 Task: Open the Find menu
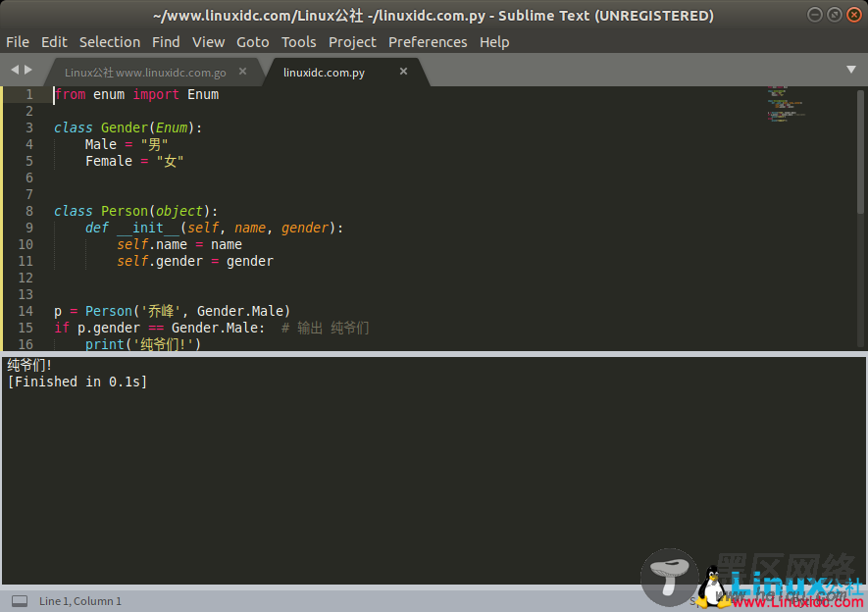[166, 42]
